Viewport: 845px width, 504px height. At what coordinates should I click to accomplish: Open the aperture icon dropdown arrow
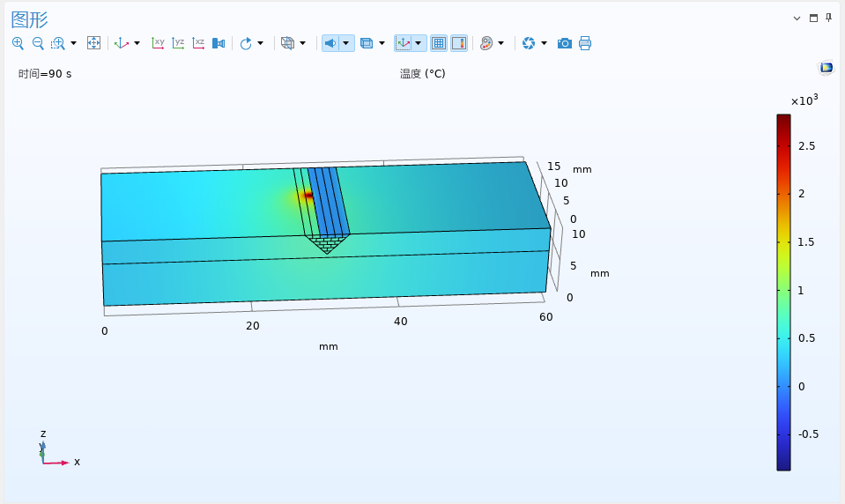(544, 43)
